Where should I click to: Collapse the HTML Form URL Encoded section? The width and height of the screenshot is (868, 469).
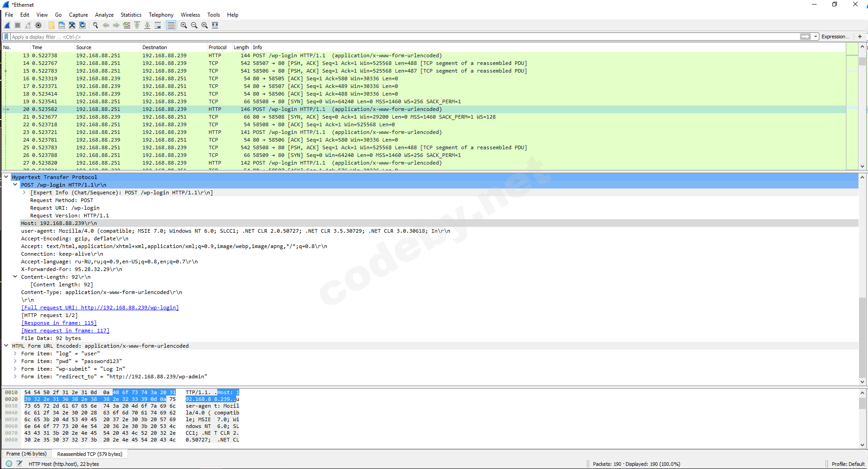6,346
